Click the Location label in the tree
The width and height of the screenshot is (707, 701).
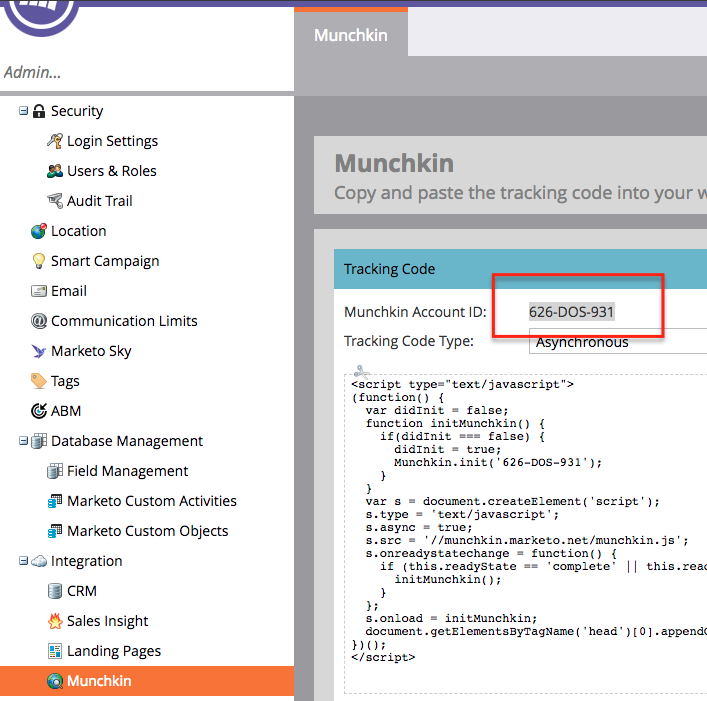coord(78,231)
